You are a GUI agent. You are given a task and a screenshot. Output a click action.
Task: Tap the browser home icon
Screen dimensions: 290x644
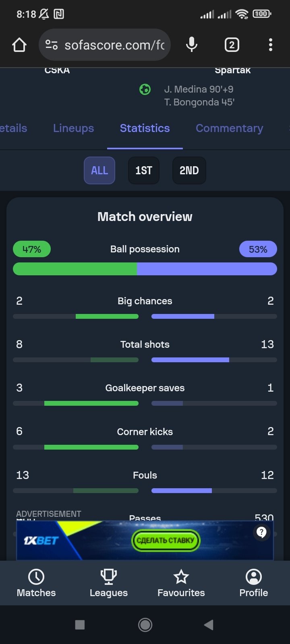[x=19, y=45]
